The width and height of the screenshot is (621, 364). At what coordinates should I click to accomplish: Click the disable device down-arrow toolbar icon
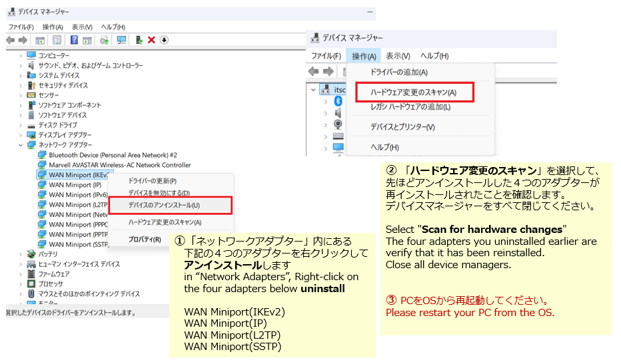164,40
